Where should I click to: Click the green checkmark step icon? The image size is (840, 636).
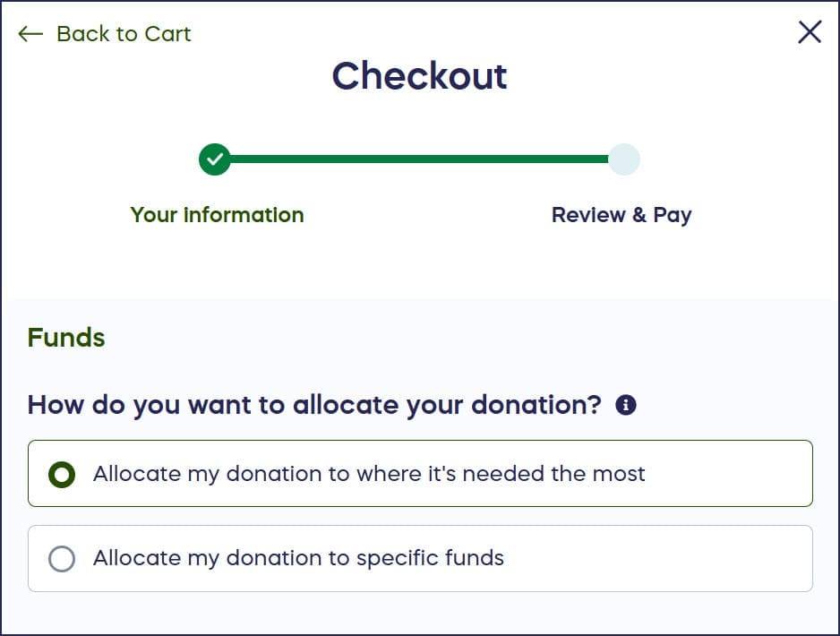pyautogui.click(x=215, y=159)
